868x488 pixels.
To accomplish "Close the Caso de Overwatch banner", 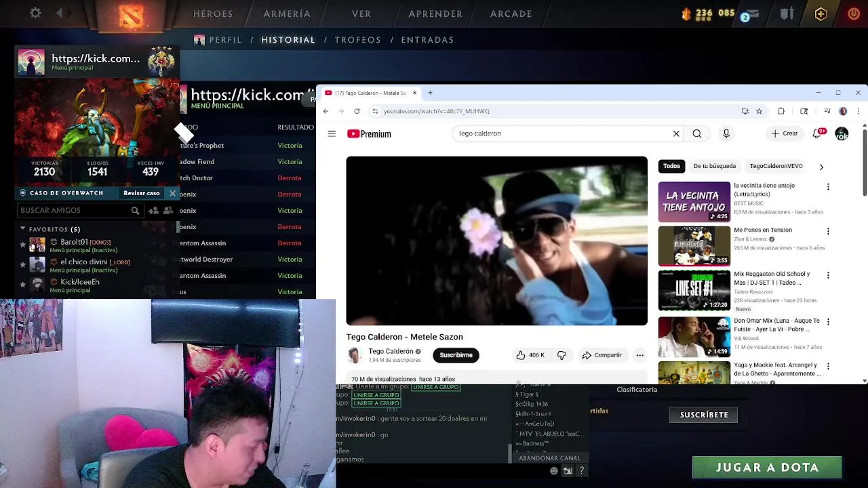I will (x=172, y=193).
